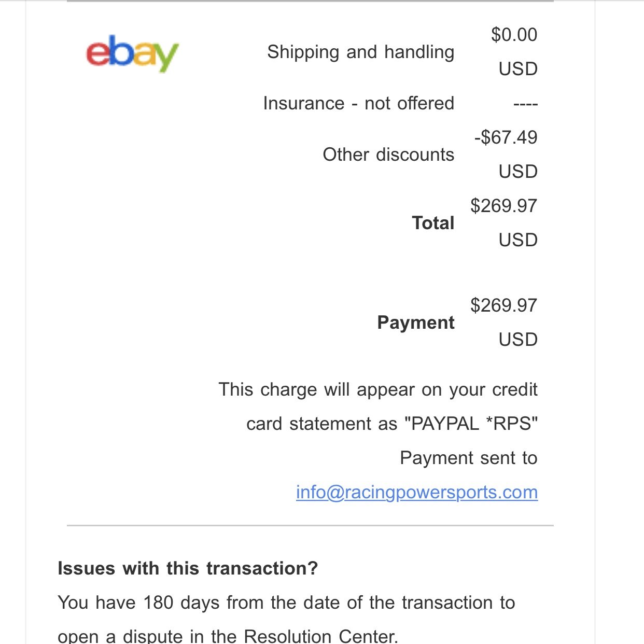Click the $269.97 payment amount

(x=504, y=305)
